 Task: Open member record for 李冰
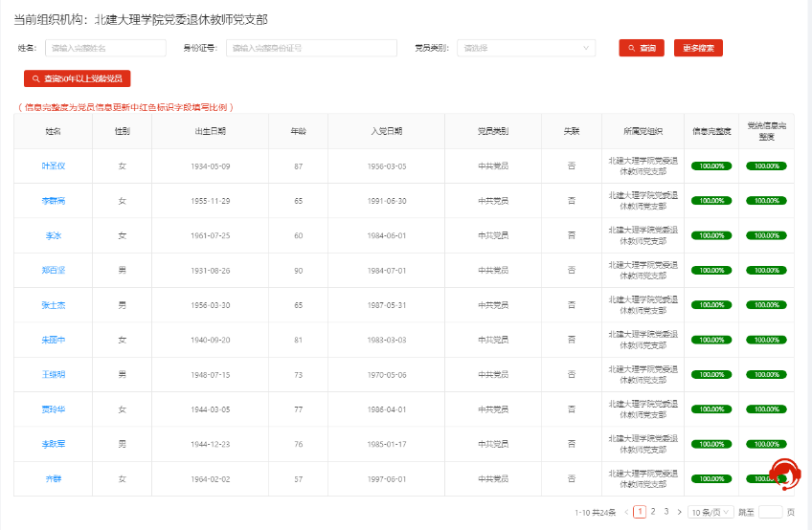(x=54, y=235)
